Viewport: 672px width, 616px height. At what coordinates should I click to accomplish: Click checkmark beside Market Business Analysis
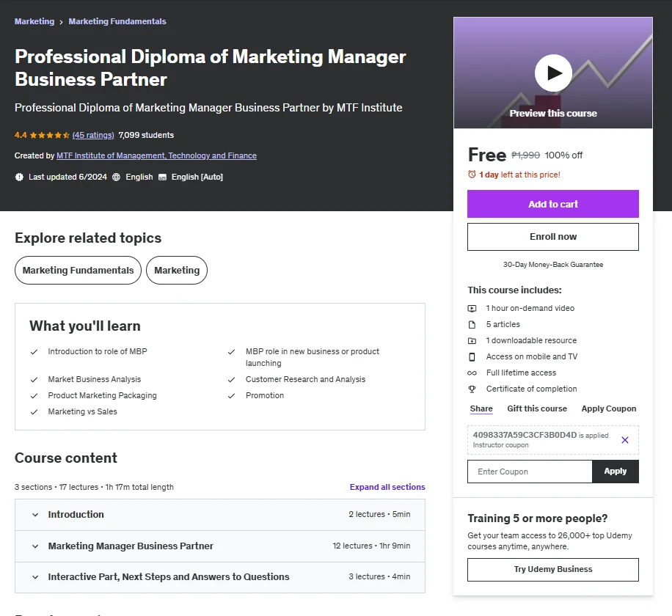point(34,380)
